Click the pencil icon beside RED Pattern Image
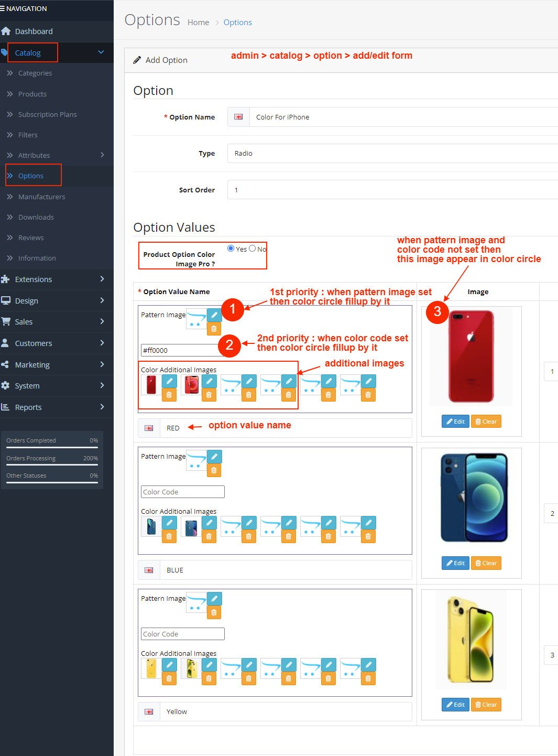 tap(214, 315)
